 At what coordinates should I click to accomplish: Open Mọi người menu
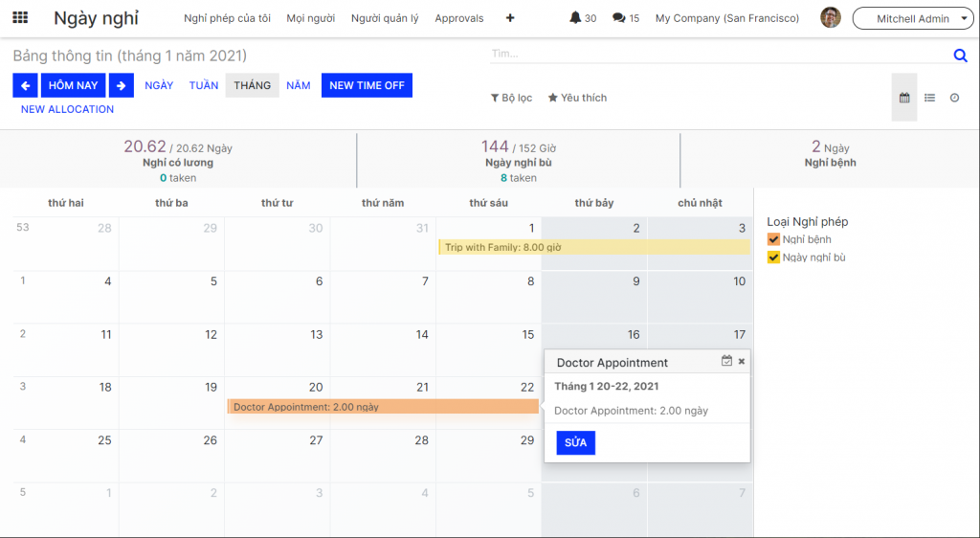coord(311,18)
